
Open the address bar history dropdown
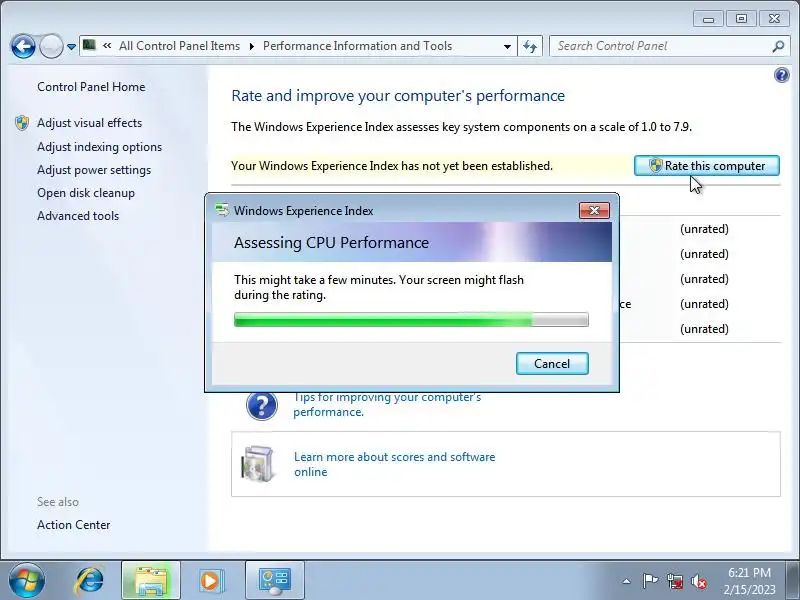tap(507, 46)
